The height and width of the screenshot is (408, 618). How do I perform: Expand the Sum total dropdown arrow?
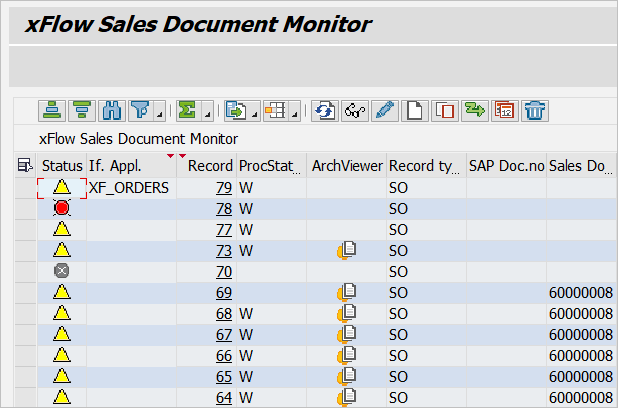[x=206, y=114]
